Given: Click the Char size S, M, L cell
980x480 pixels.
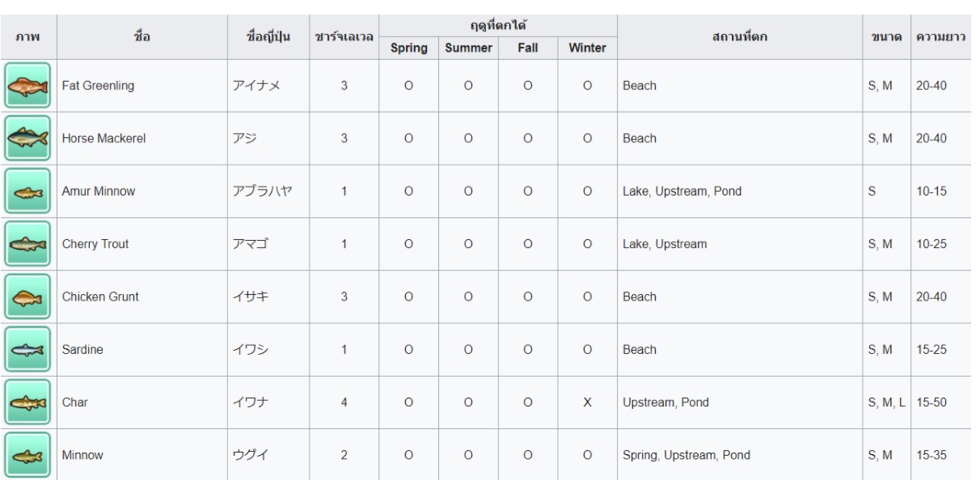Looking at the screenshot, I should click(885, 402).
